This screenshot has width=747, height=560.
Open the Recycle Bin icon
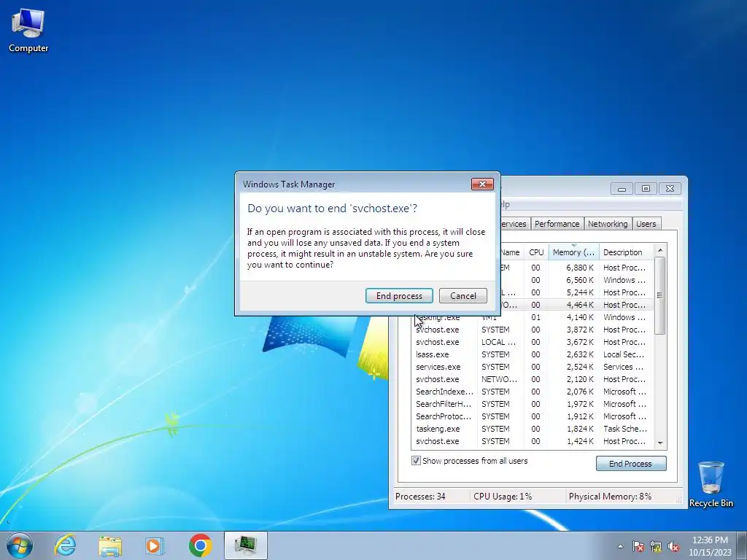click(711, 484)
